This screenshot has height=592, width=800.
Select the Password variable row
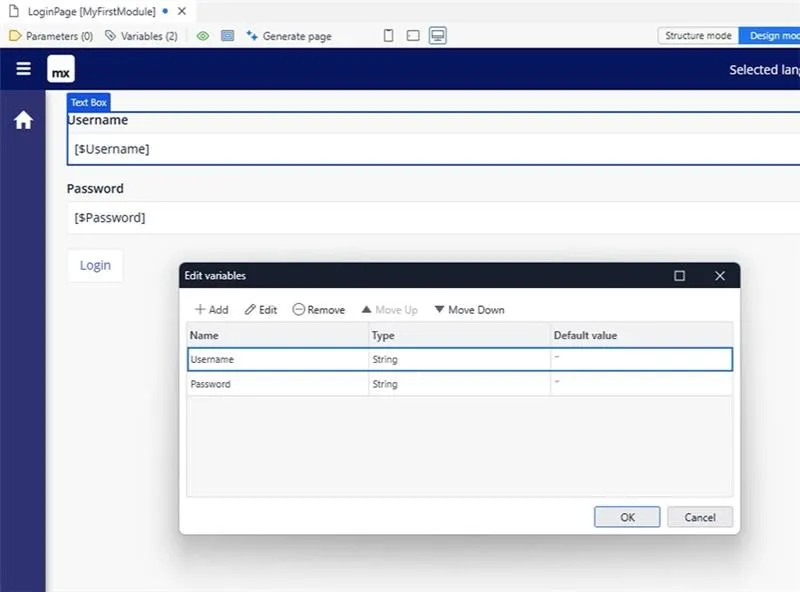(x=278, y=384)
